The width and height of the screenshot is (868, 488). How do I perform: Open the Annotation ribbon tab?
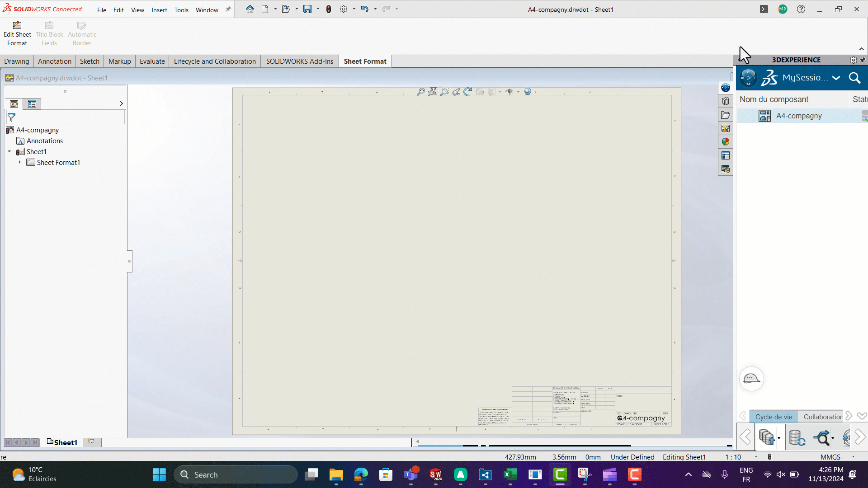tap(54, 61)
